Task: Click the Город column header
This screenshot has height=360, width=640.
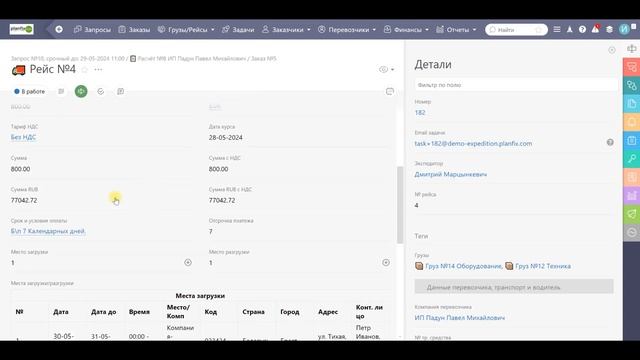Action: pyautogui.click(x=290, y=312)
